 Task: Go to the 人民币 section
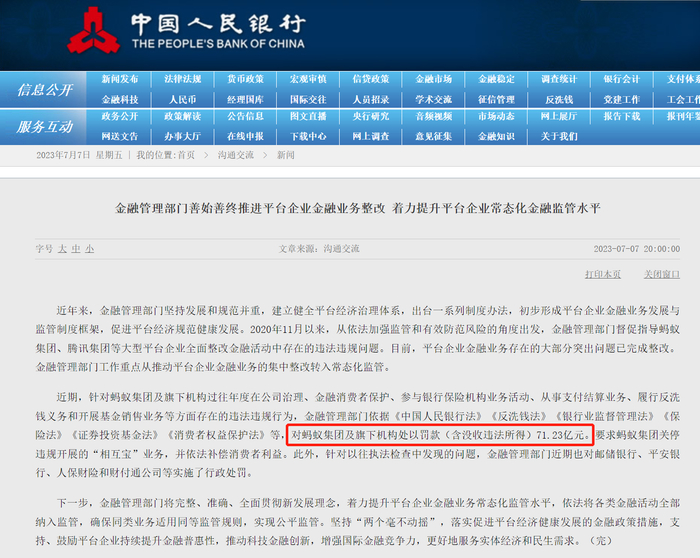click(x=183, y=100)
